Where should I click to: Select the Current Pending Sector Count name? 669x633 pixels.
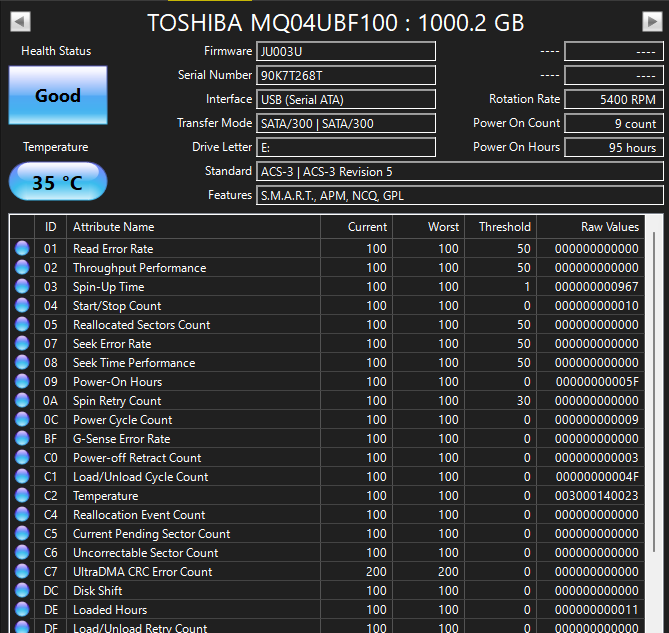pyautogui.click(x=151, y=534)
